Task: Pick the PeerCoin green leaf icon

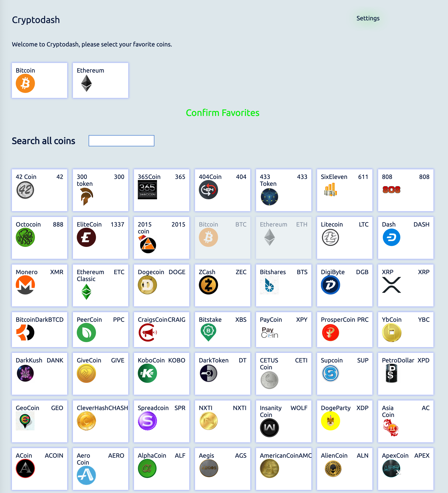Action: [x=86, y=333]
